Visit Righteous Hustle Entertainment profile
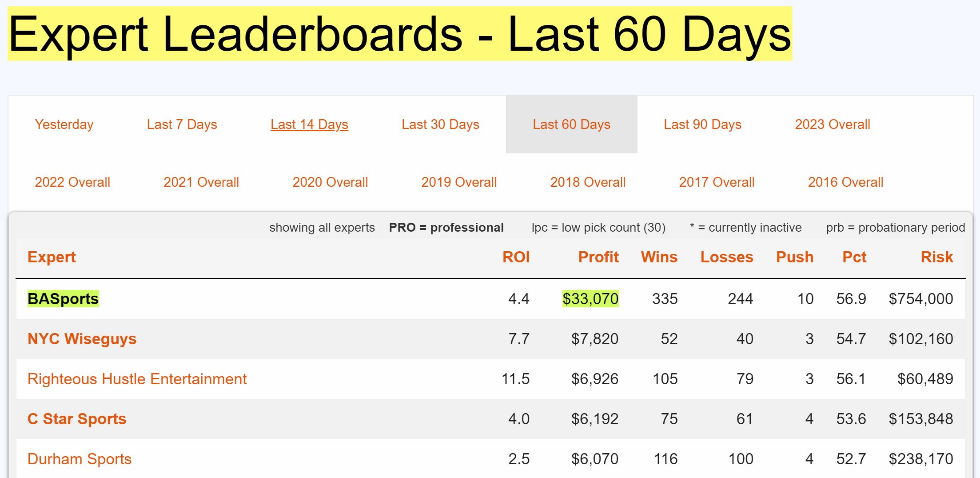 137,379
